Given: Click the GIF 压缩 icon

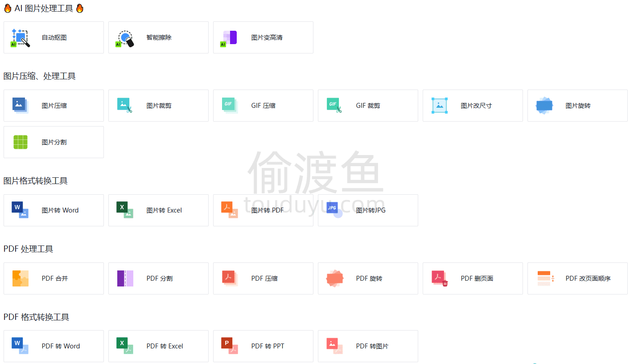Looking at the screenshot, I should 230,106.
